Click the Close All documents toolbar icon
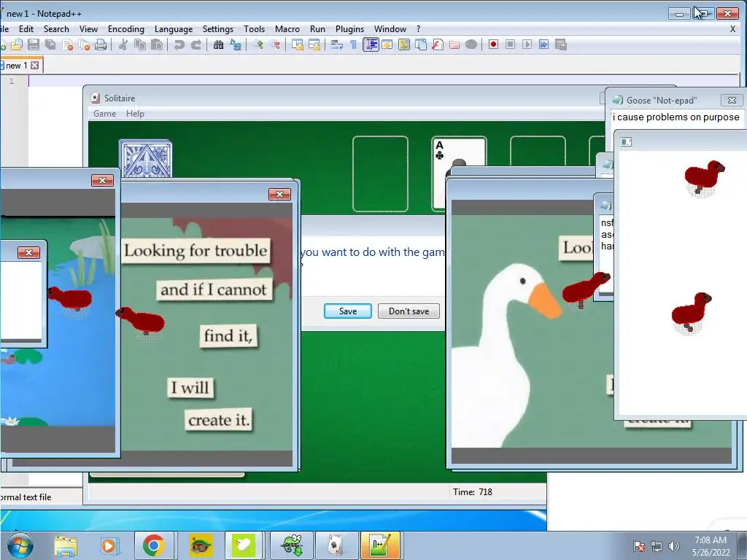This screenshot has height=560, width=747. 85,44
